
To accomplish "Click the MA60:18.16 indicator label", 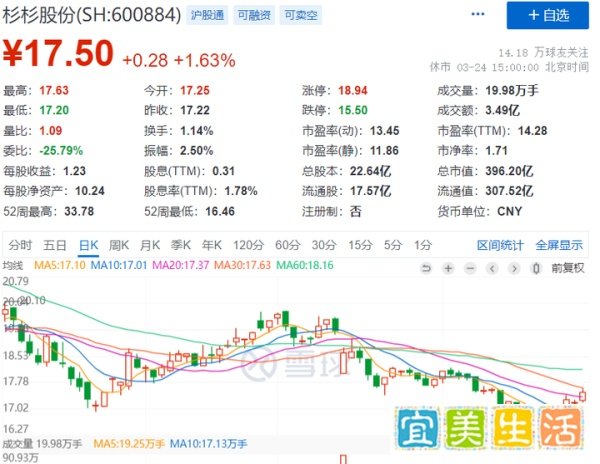I will (305, 265).
